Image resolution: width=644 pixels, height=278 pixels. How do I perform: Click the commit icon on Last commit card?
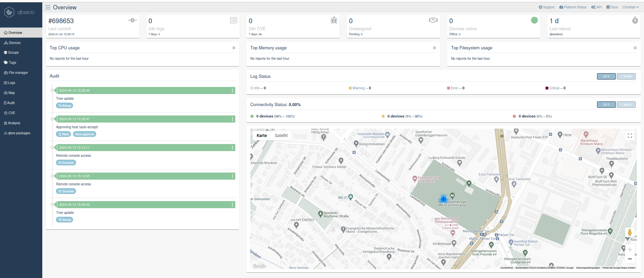click(x=133, y=20)
